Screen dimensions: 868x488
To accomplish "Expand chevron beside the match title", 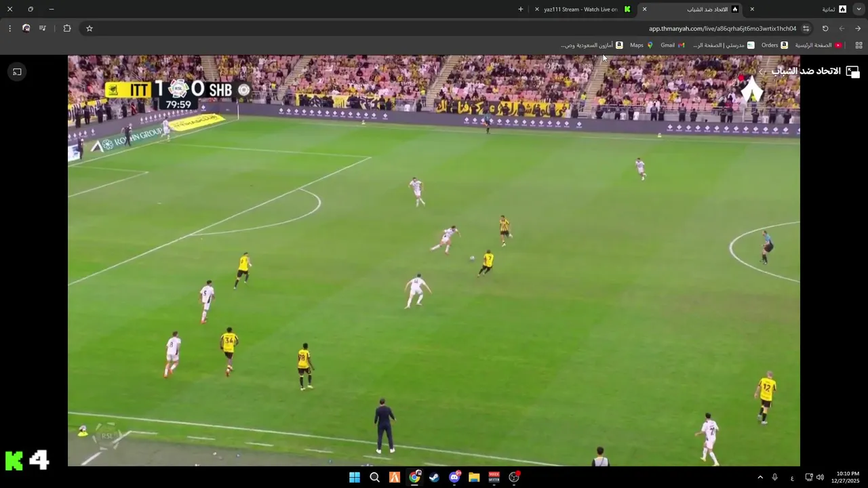I will pos(761,71).
